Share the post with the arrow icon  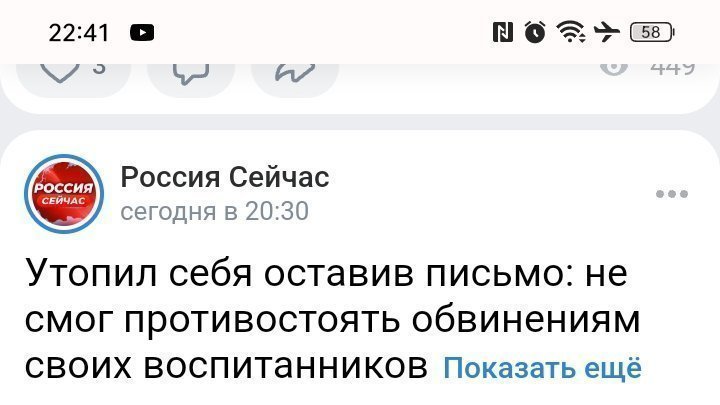click(295, 72)
